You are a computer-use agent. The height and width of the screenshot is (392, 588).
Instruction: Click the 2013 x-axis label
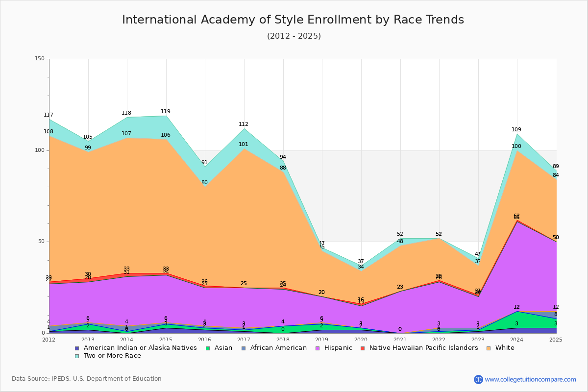(88, 340)
